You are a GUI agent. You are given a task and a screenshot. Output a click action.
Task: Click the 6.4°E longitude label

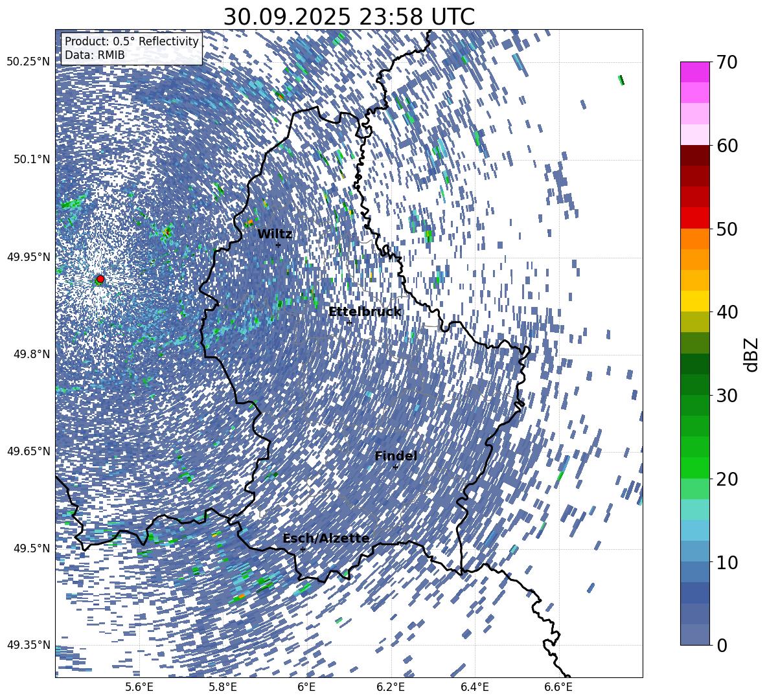pyautogui.click(x=474, y=687)
